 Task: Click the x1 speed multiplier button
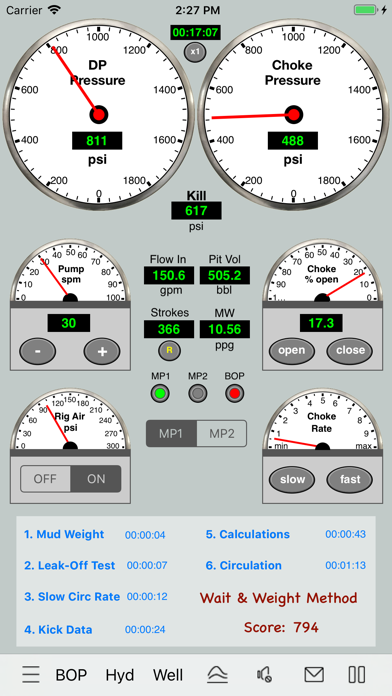coord(195,51)
